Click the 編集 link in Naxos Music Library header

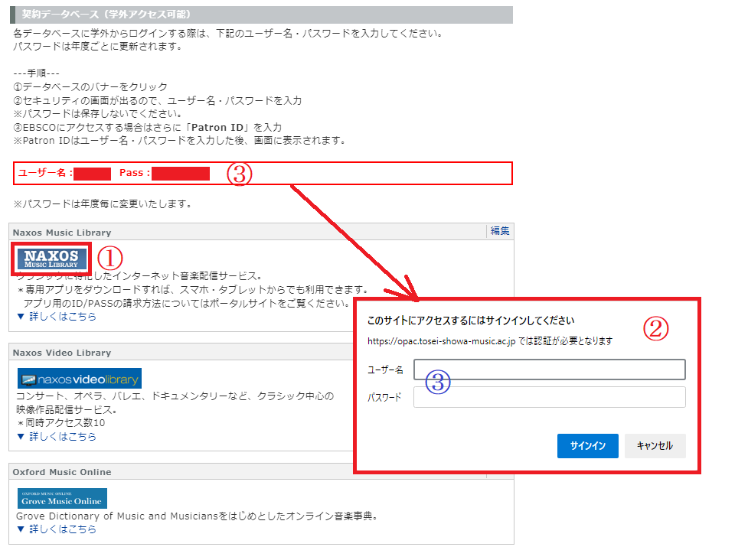(500, 231)
